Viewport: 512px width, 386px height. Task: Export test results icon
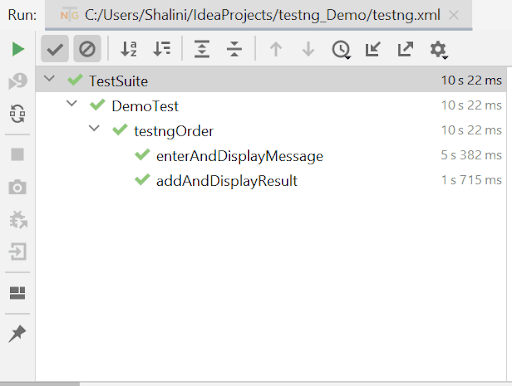(x=405, y=49)
